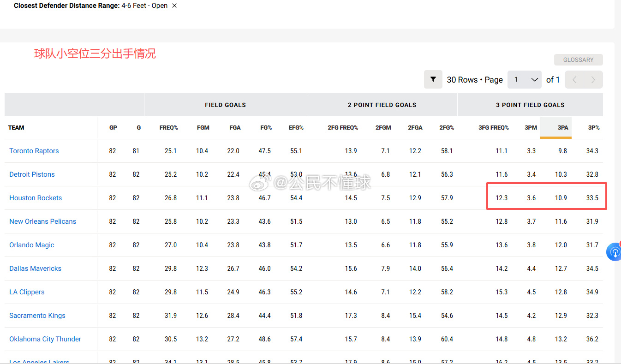
Task: Click the 'FIELD GOALS' group header
Action: tap(225, 105)
